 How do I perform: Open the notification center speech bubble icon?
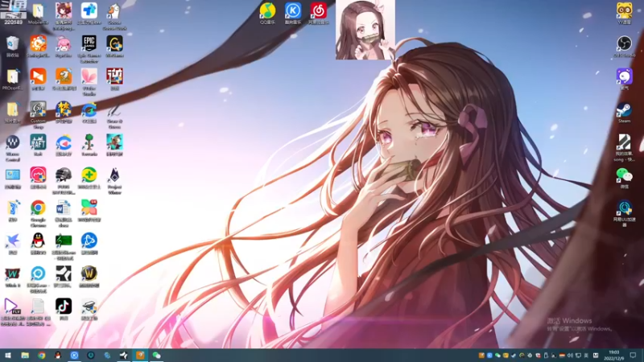click(633, 356)
